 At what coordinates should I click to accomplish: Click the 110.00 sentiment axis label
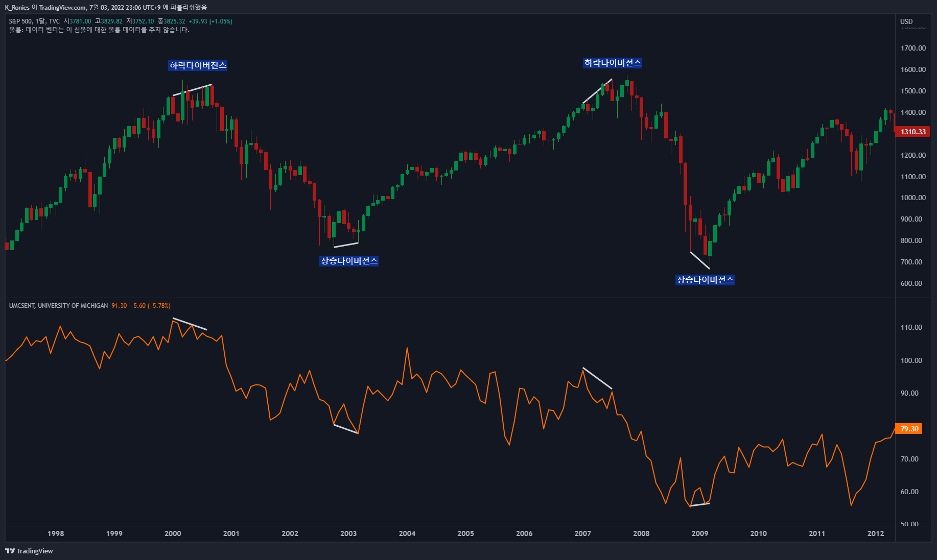(911, 327)
